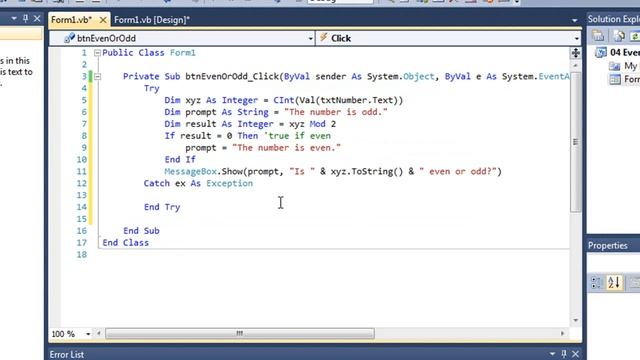Open the Form1.vb [Design]* tab
Screen dimensions: 640x360
[152, 20]
